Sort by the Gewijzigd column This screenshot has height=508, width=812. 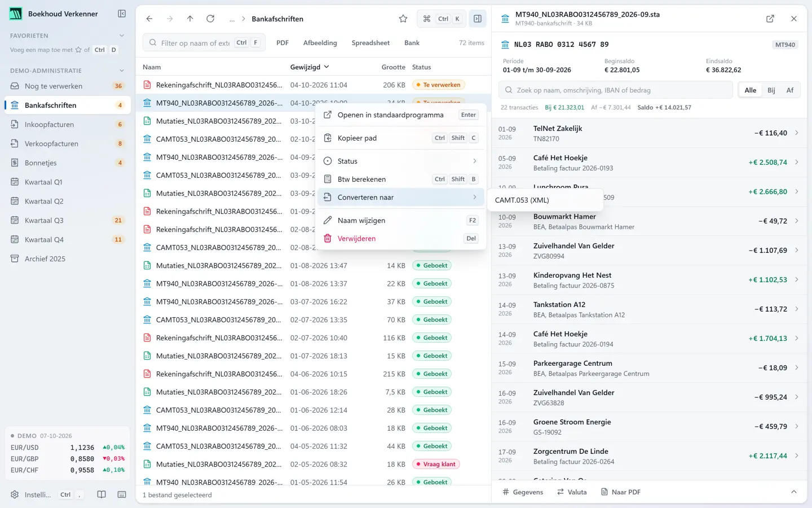click(310, 67)
